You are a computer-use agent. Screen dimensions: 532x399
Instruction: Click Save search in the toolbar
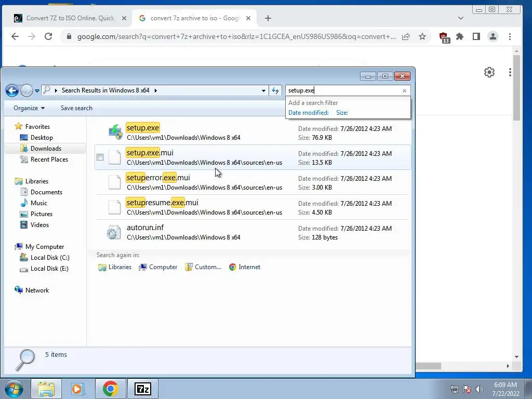click(x=76, y=108)
